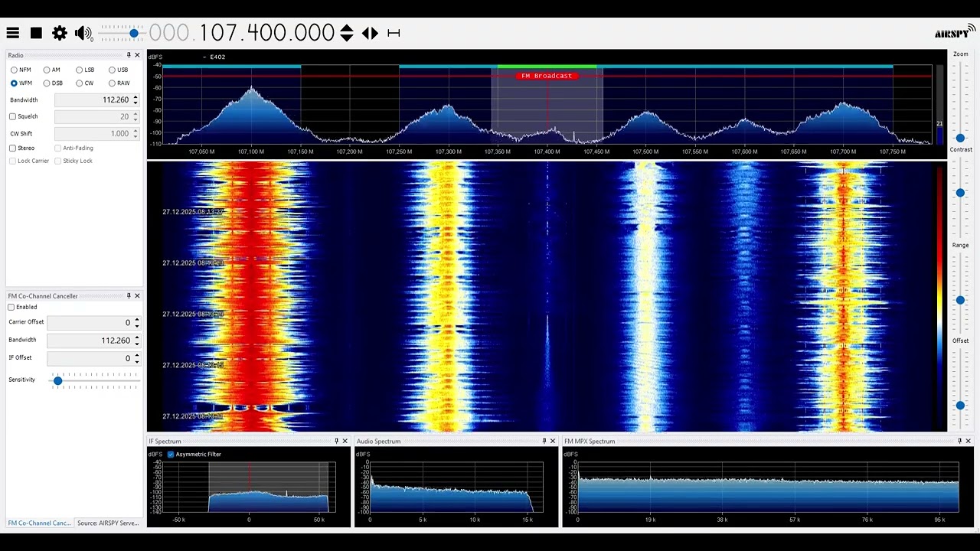Select NFM demodulation mode
This screenshot has height=551, width=980.
pos(21,70)
